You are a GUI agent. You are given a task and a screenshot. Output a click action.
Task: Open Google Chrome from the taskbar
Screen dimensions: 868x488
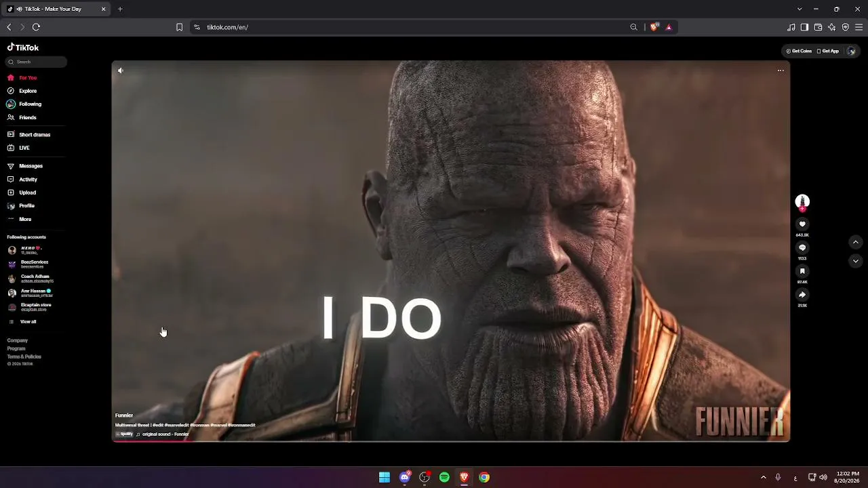(484, 477)
